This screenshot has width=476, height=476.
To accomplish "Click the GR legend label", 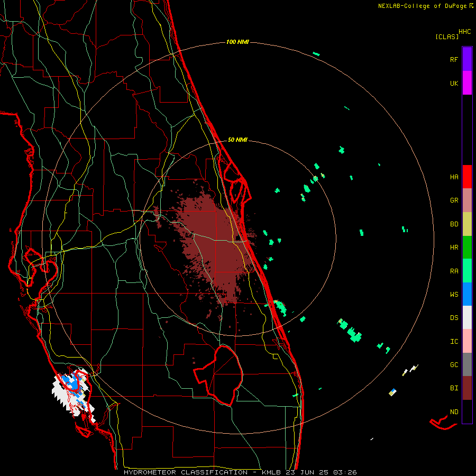I will [454, 200].
